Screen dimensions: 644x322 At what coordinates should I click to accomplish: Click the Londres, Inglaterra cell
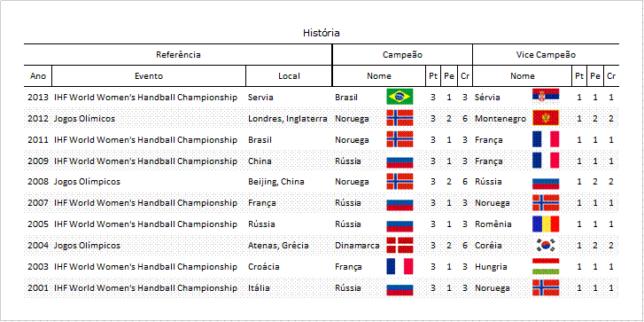288,119
